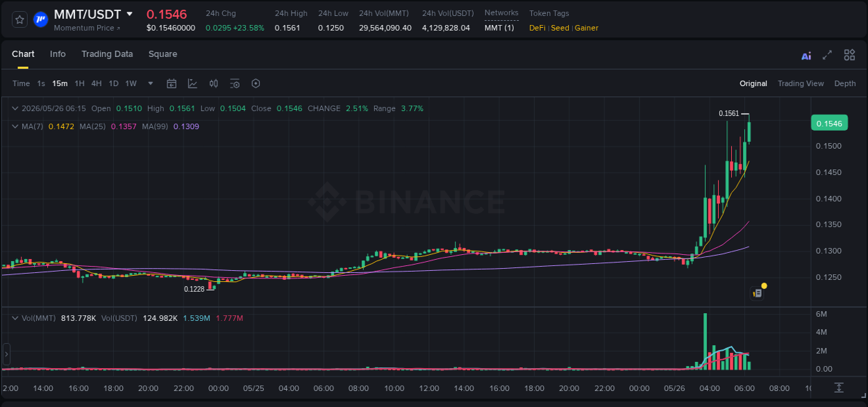Click the 0.1228 low marker on chart
Image resolution: width=868 pixels, height=407 pixels.
click(194, 289)
